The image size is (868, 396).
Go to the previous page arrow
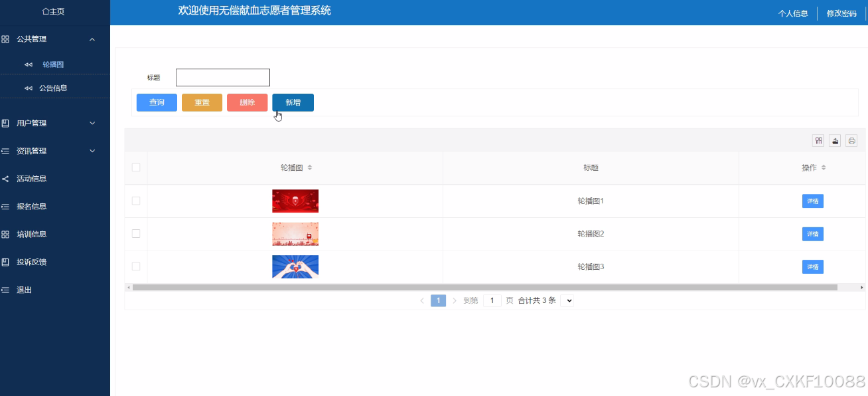click(422, 300)
